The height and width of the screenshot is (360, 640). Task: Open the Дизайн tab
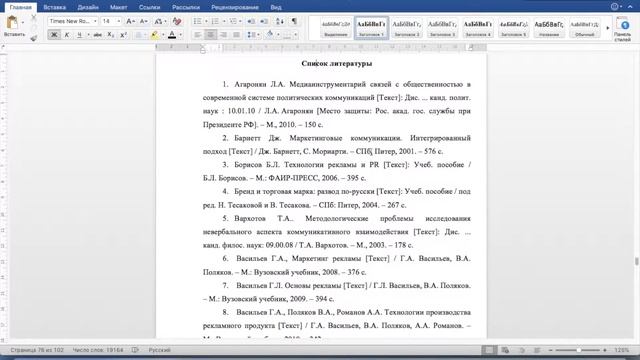(x=88, y=7)
